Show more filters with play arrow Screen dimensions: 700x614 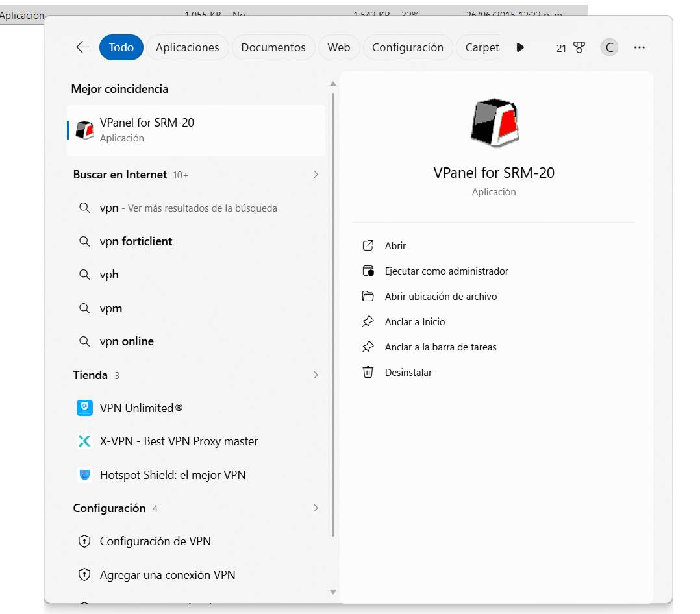[x=520, y=47]
